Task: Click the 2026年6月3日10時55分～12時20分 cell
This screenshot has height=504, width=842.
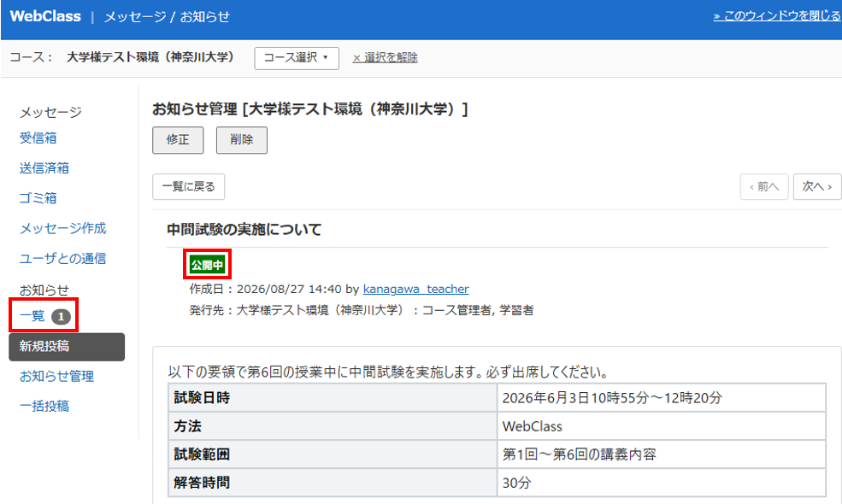Action: 661,398
